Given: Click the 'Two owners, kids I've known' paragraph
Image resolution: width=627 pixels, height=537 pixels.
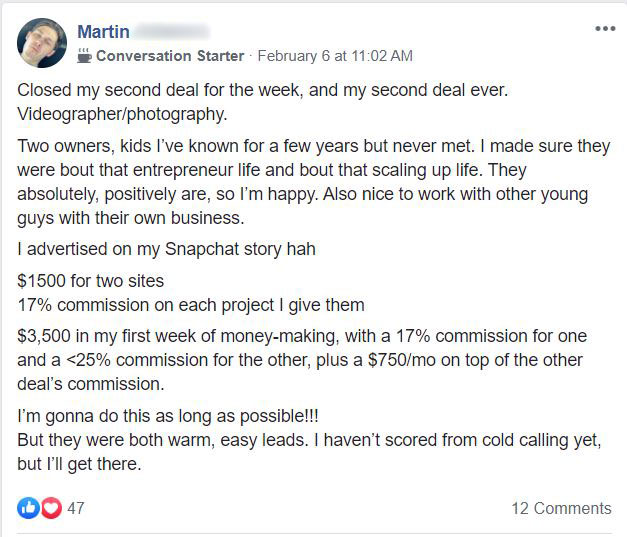Looking at the screenshot, I should pos(314,182).
